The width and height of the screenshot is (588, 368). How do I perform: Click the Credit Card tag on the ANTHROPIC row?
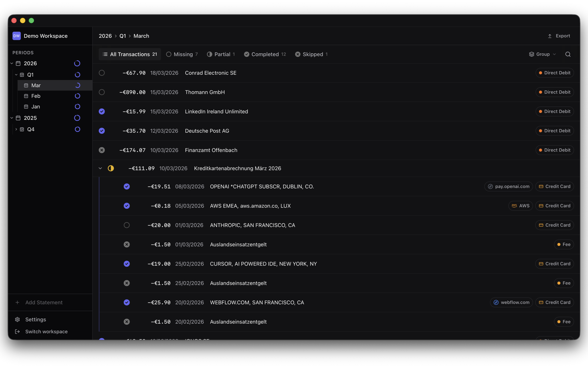[555, 225]
